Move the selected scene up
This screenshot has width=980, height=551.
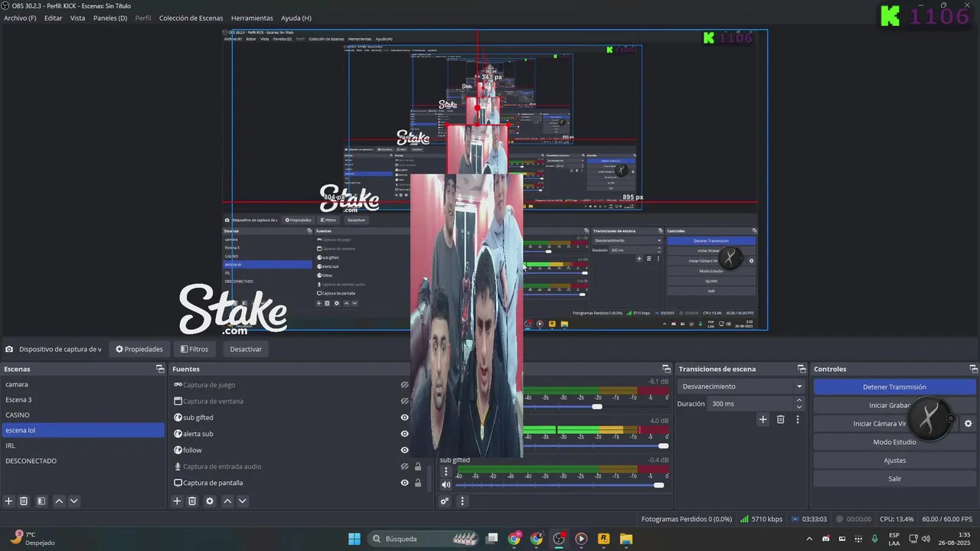[59, 501]
